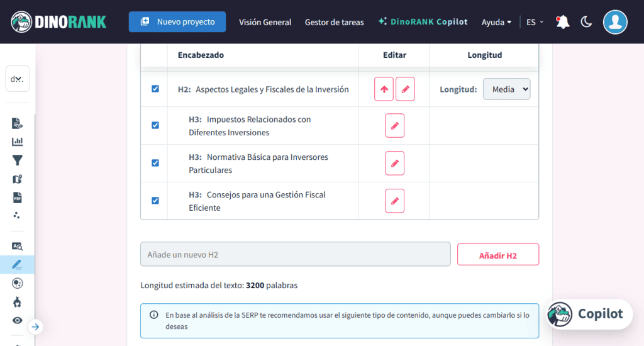This screenshot has width=644, height=346.
Task: Open the funnel filter sidebar icon
Action: (17, 160)
